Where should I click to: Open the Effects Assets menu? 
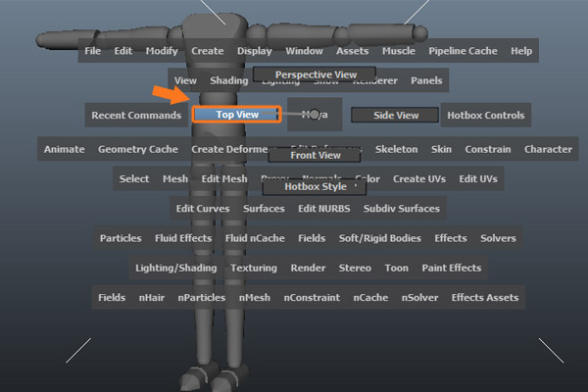(x=485, y=297)
